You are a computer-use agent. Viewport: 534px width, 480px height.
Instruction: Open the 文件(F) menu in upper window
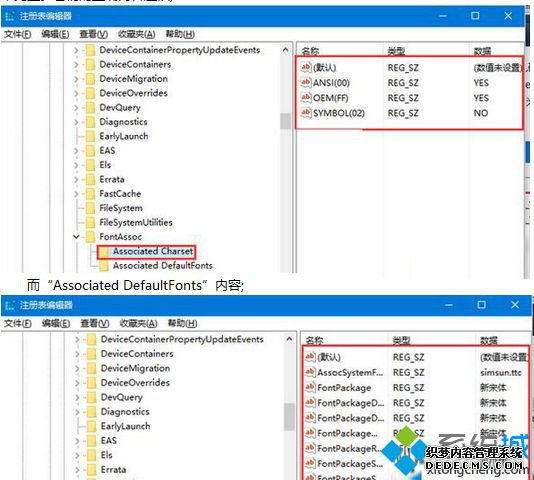click(17, 34)
